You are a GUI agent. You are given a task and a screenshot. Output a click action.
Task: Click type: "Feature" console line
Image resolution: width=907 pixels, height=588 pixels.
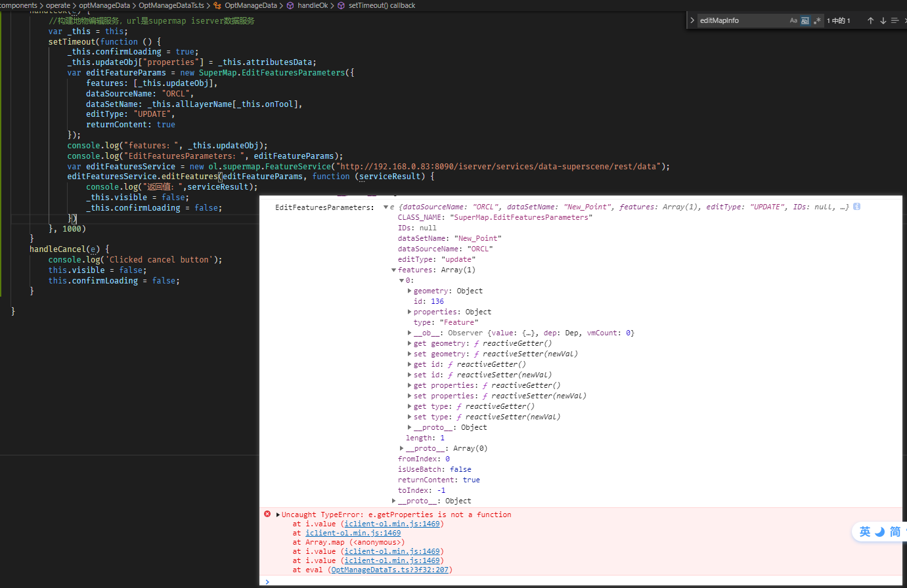click(446, 323)
